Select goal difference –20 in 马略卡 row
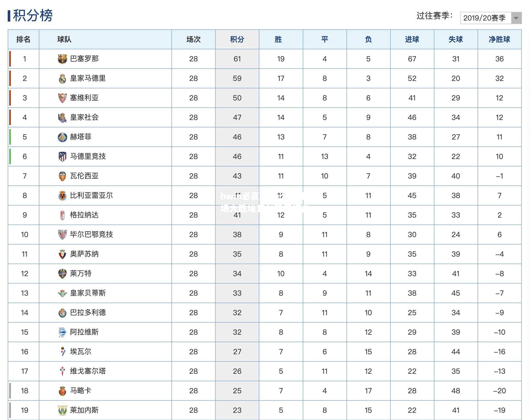The width and height of the screenshot is (530, 420). click(499, 391)
